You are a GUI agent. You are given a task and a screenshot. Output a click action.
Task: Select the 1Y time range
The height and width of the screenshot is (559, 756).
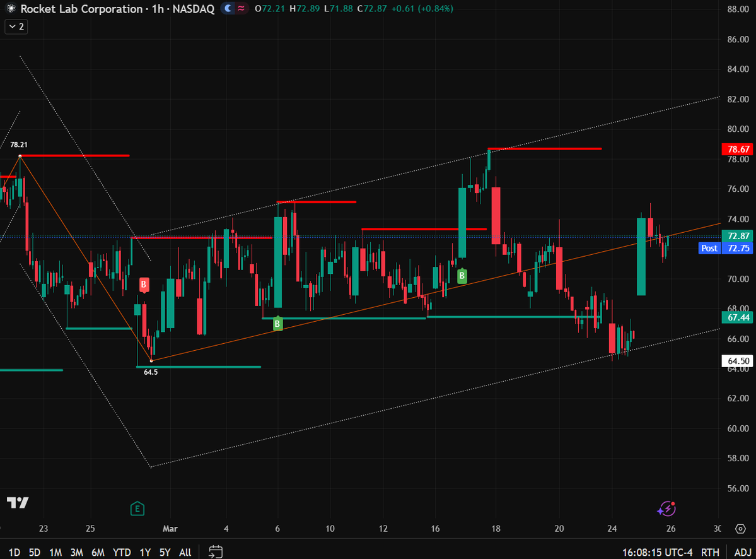tap(145, 552)
